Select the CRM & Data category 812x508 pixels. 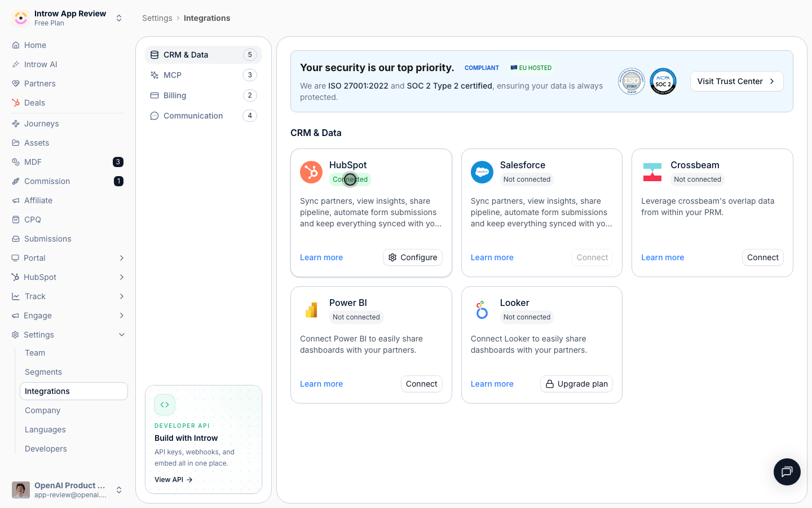click(204, 55)
